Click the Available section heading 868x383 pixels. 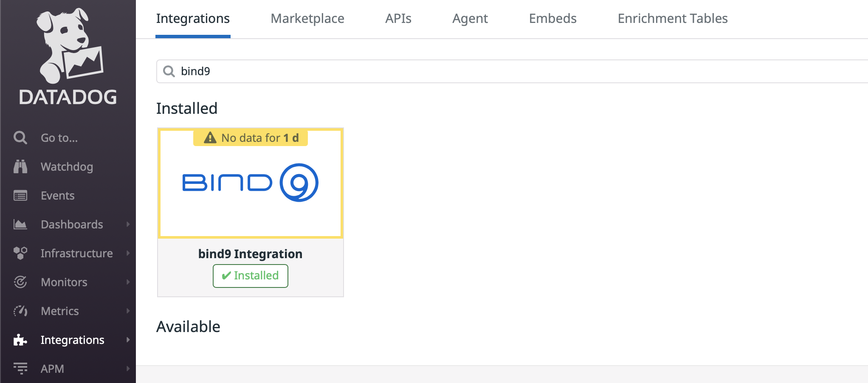click(x=188, y=327)
